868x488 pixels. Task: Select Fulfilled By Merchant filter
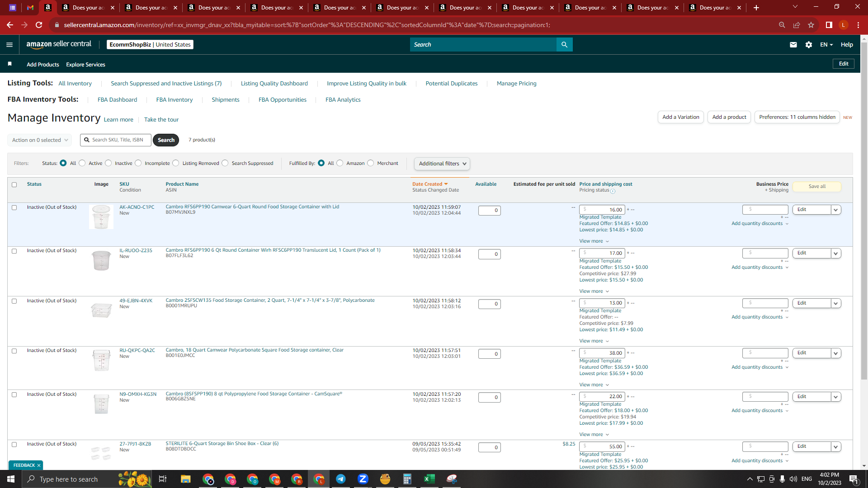pos(371,163)
